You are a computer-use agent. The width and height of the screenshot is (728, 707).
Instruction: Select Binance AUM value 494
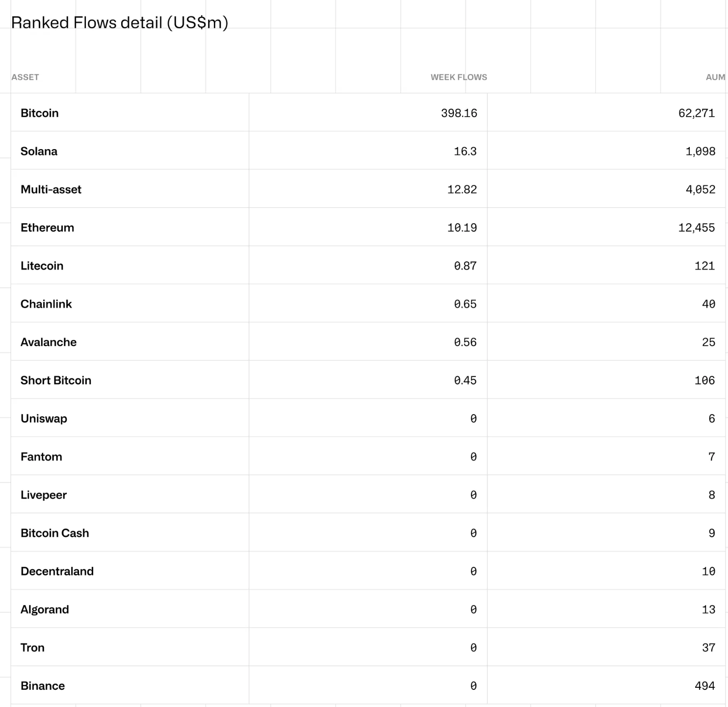coord(705,686)
